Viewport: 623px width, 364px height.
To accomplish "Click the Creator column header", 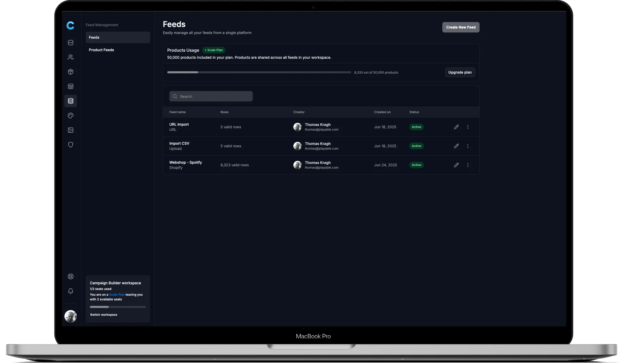I will 299,112.
